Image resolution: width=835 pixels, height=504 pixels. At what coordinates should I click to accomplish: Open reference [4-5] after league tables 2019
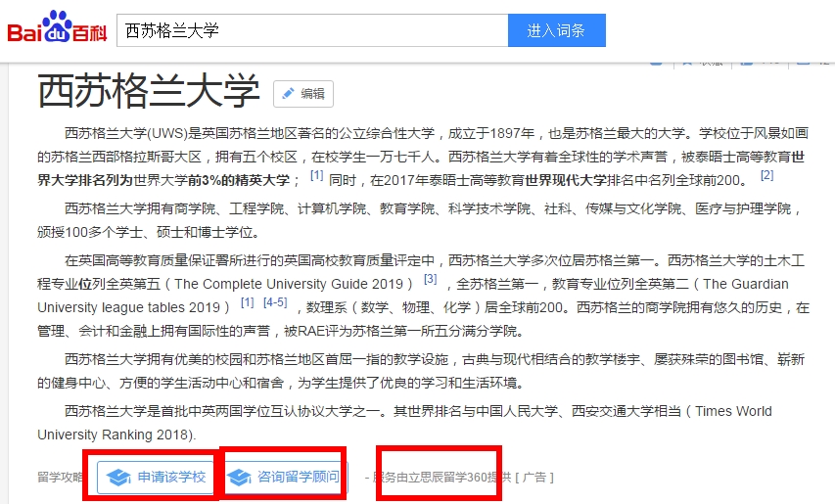(x=275, y=302)
